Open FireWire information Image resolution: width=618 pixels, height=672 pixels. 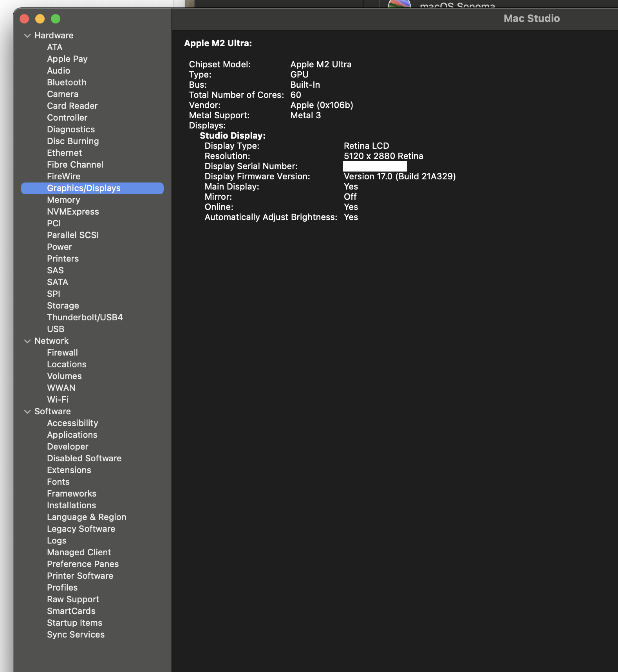(64, 176)
